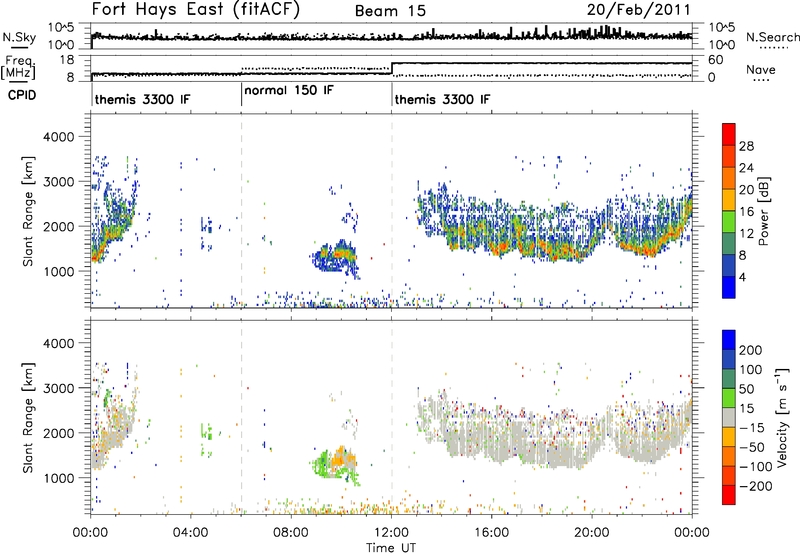Select the 'Beam 15' header label

[x=390, y=11]
